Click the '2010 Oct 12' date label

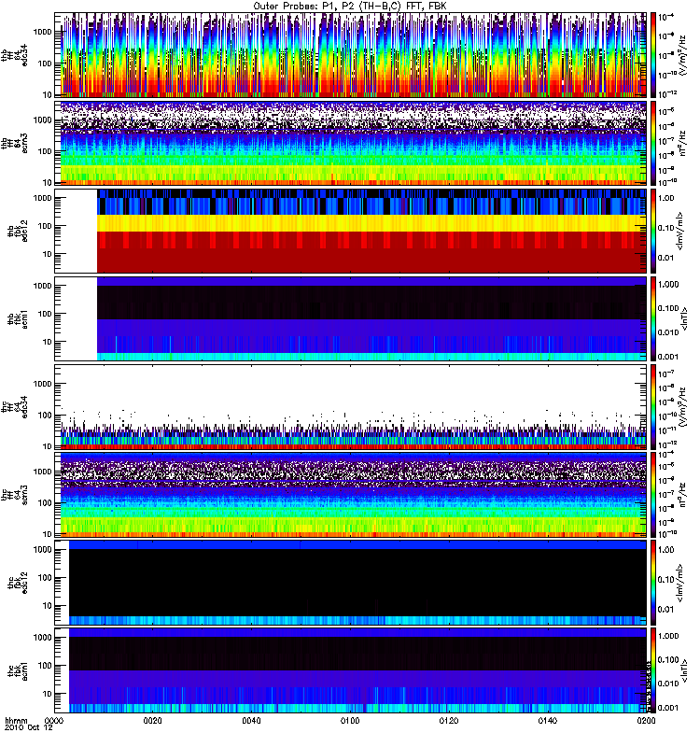point(29,728)
